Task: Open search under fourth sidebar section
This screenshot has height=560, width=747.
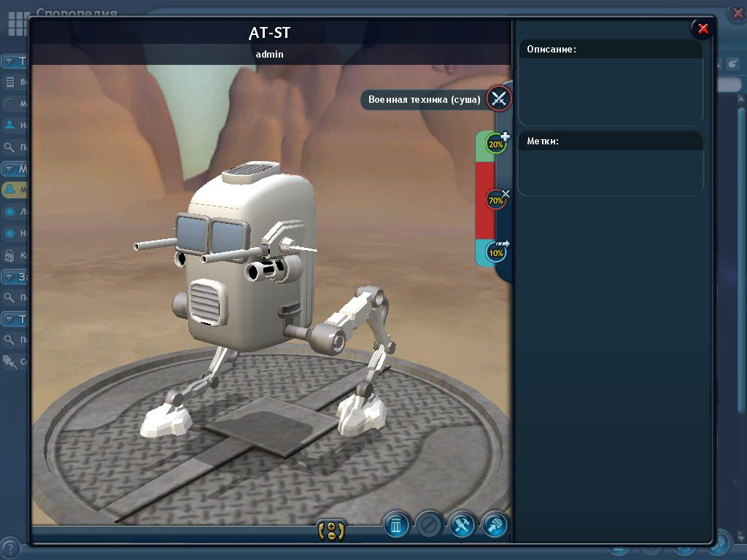Action: (9, 340)
